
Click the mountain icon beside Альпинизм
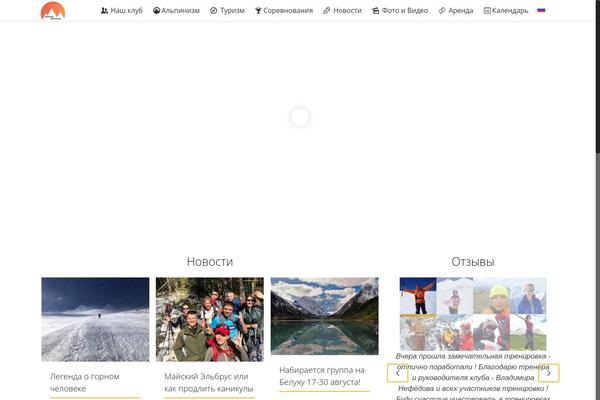click(157, 11)
